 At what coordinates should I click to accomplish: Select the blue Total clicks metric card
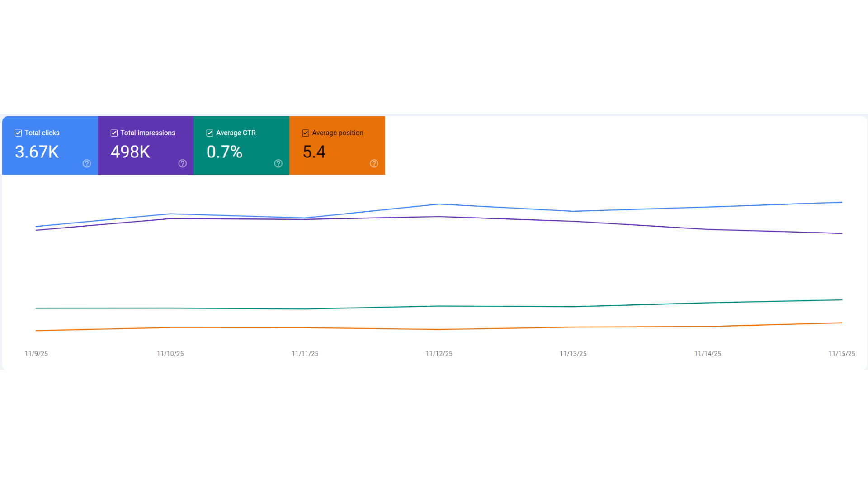click(50, 145)
